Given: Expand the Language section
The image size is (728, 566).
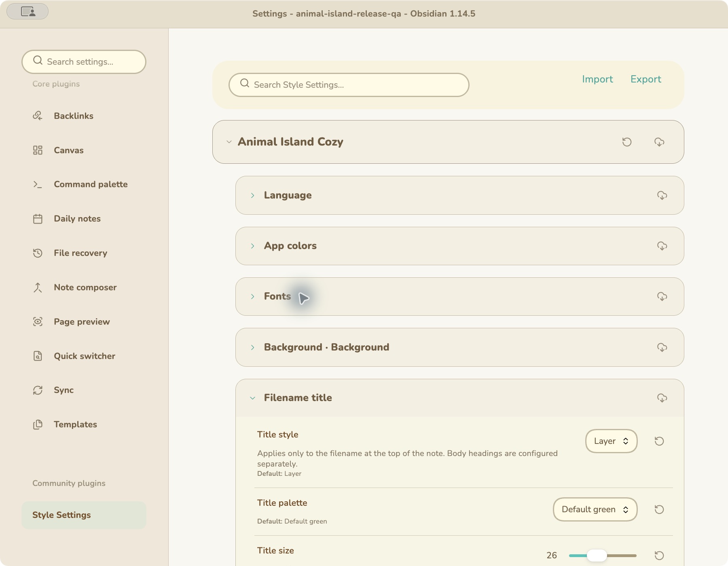Looking at the screenshot, I should coord(252,195).
